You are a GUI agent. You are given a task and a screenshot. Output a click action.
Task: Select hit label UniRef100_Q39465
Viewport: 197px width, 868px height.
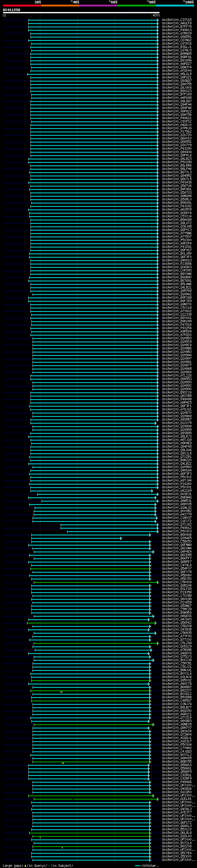177,538
